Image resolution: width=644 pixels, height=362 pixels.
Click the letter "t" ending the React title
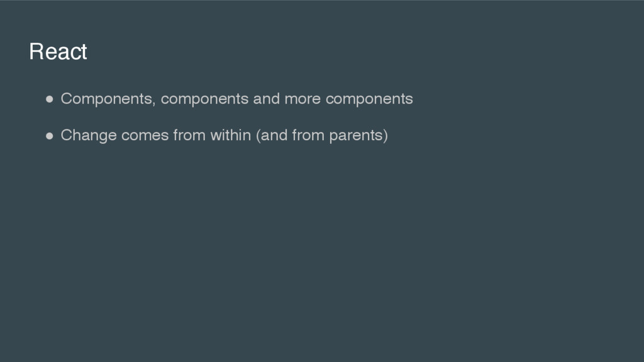pos(84,53)
